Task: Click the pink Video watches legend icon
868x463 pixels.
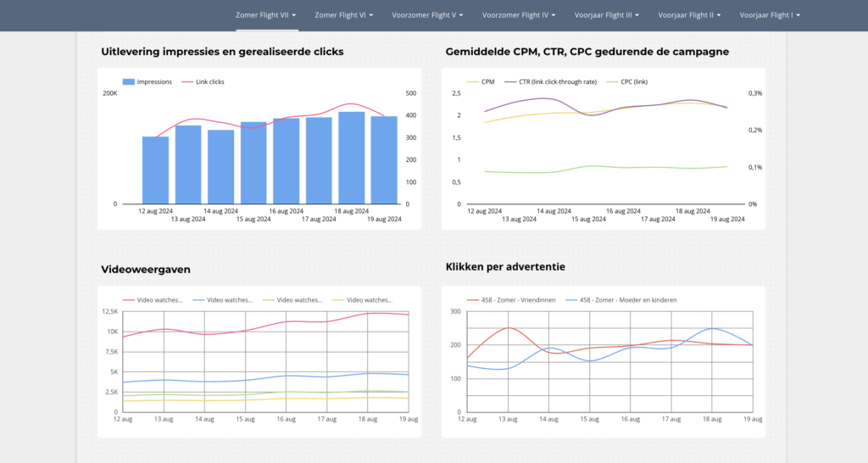Action: tap(129, 300)
